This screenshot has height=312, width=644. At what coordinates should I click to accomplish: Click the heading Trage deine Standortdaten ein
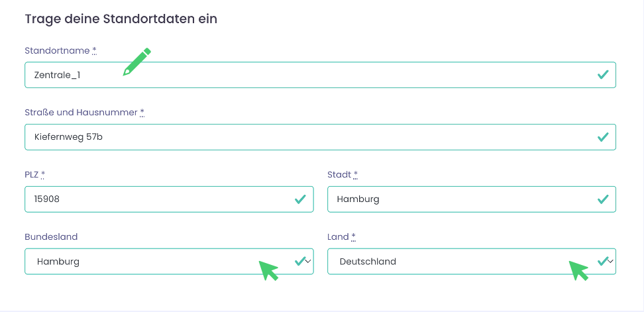point(121,19)
